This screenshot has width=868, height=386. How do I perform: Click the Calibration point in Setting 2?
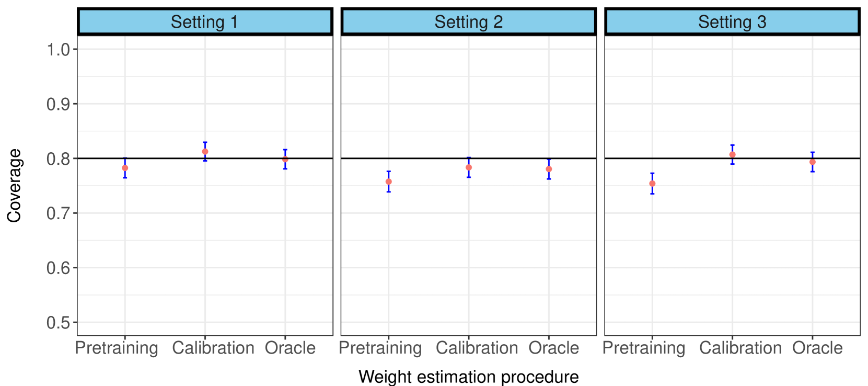469,167
